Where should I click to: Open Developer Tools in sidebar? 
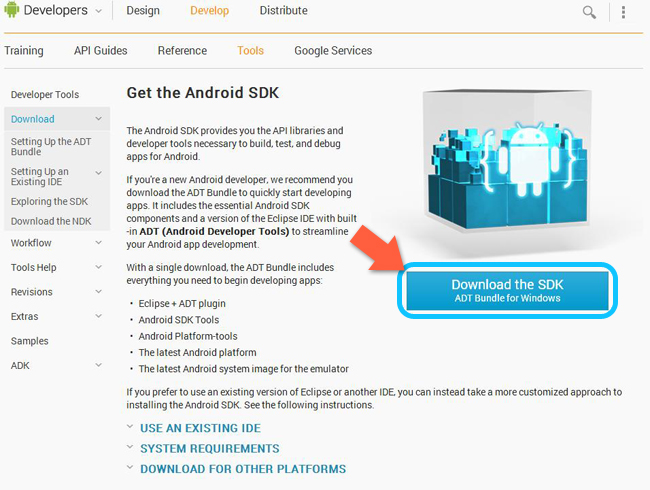tap(45, 95)
